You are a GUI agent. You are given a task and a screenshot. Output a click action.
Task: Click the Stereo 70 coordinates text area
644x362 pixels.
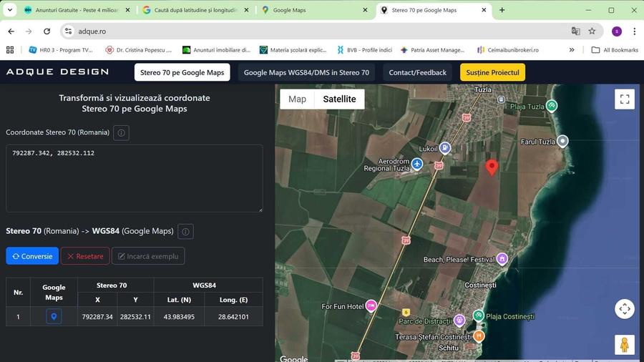pos(135,178)
